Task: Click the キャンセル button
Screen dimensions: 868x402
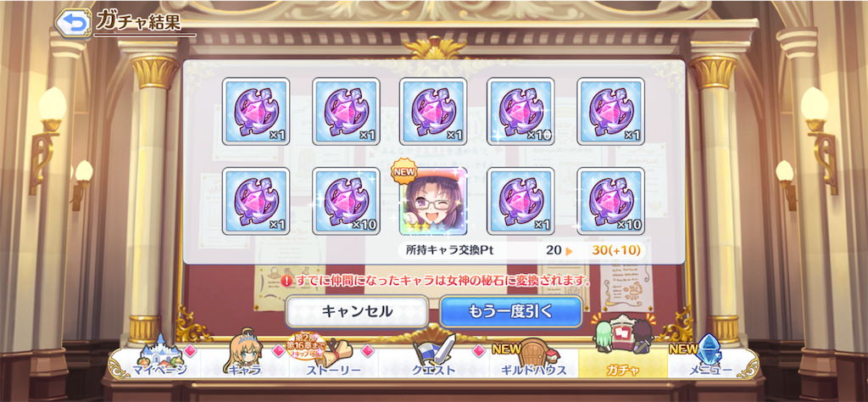Action: point(357,311)
